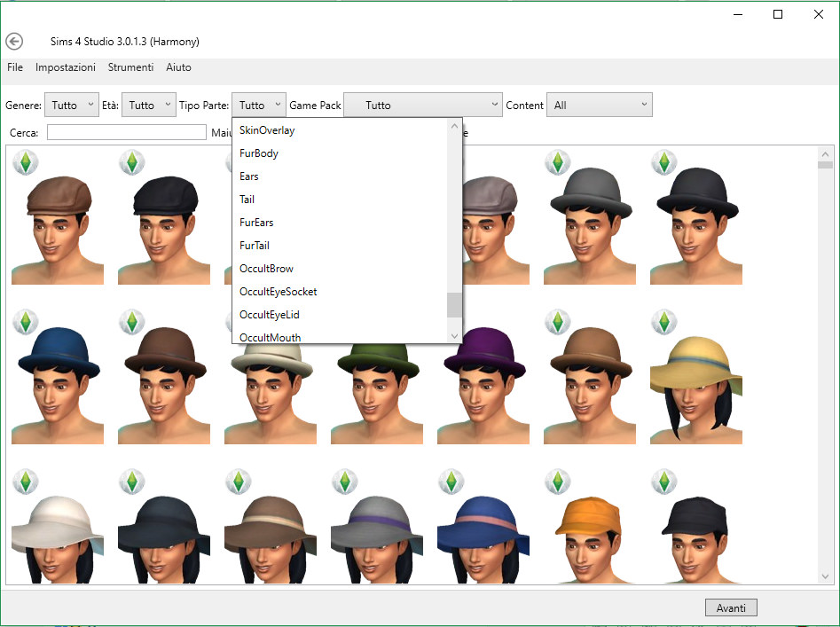This screenshot has height=627, width=840.
Task: Click the dropdown list scrollbar thumb
Action: (x=454, y=305)
